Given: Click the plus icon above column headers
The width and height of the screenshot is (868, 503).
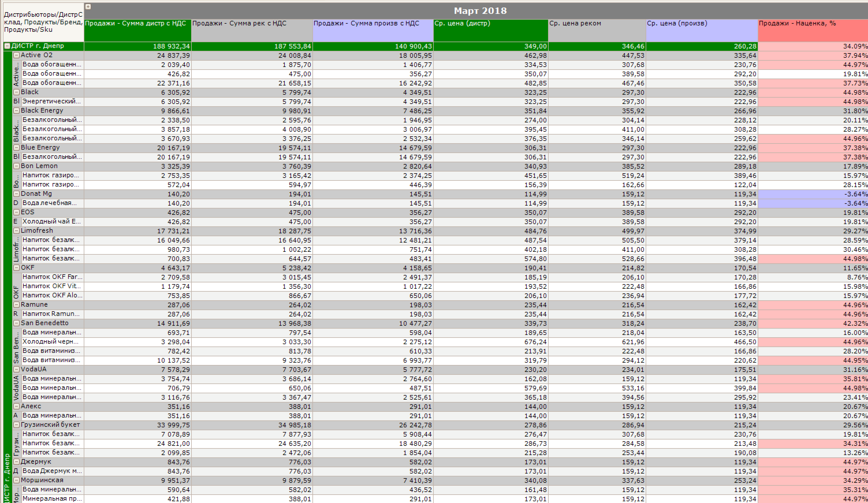Looking at the screenshot, I should coord(88,7).
